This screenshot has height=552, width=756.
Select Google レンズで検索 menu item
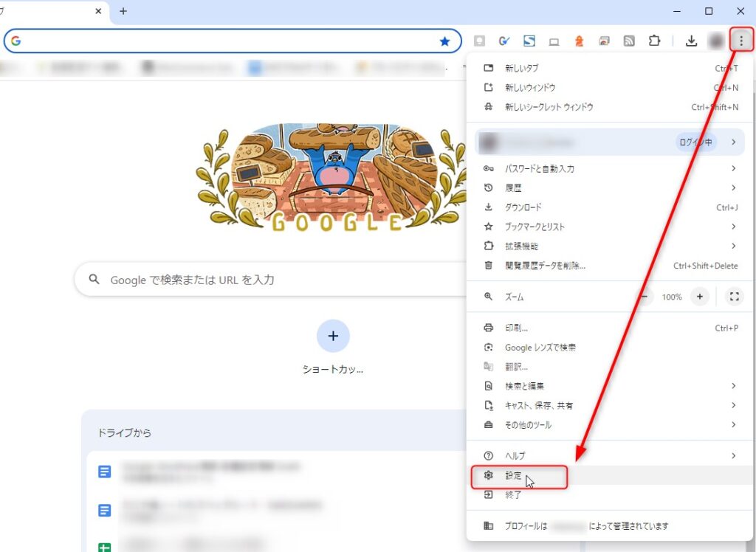(611, 347)
